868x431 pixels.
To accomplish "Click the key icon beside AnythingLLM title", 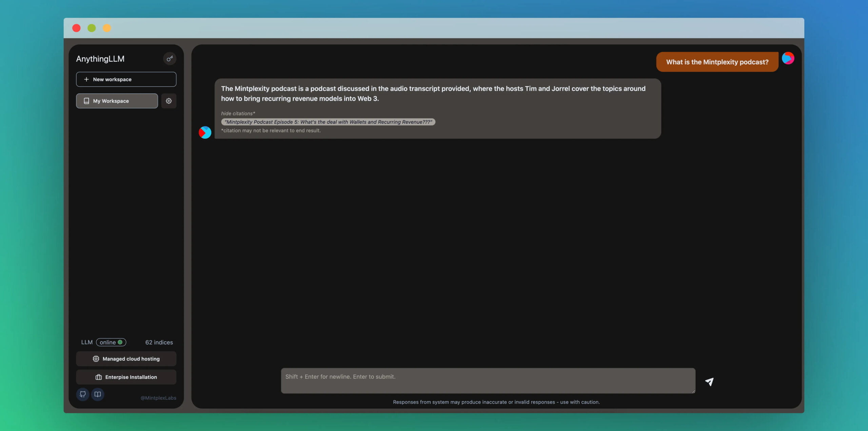I will [x=170, y=59].
